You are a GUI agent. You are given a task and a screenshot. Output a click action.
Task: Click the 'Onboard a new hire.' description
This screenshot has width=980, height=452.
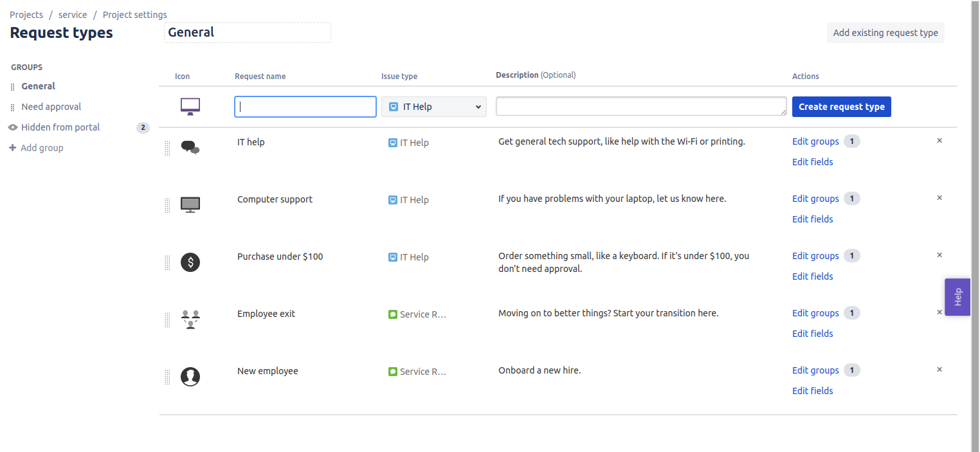click(540, 370)
